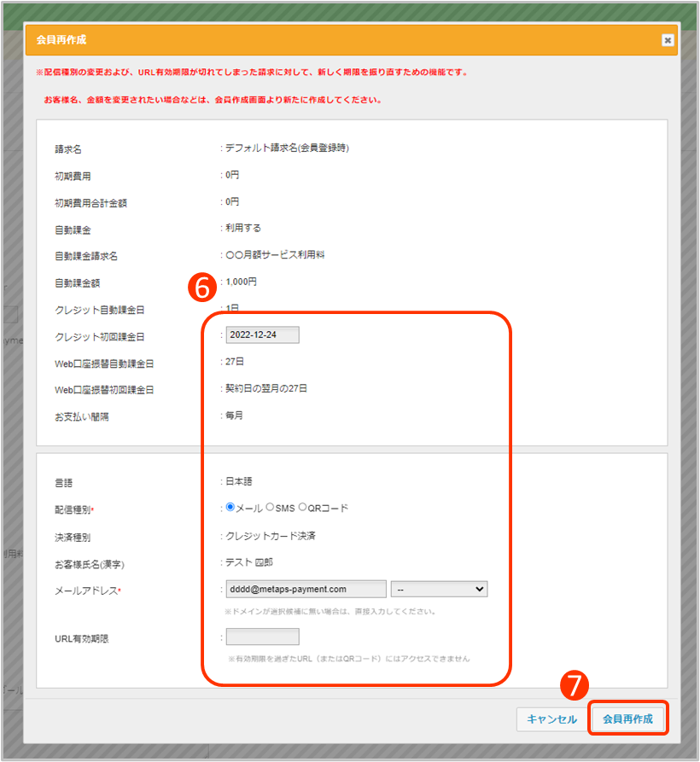Pick the QRコード delivery option
The width and height of the screenshot is (700, 762).
click(x=302, y=508)
